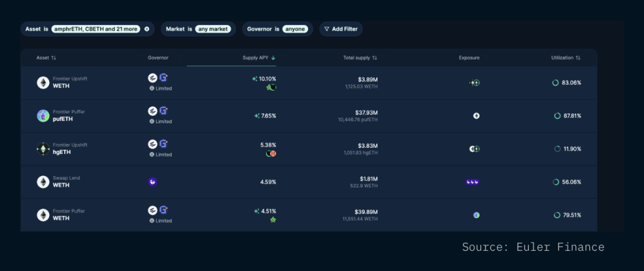Open the Market filter any market

(x=213, y=29)
